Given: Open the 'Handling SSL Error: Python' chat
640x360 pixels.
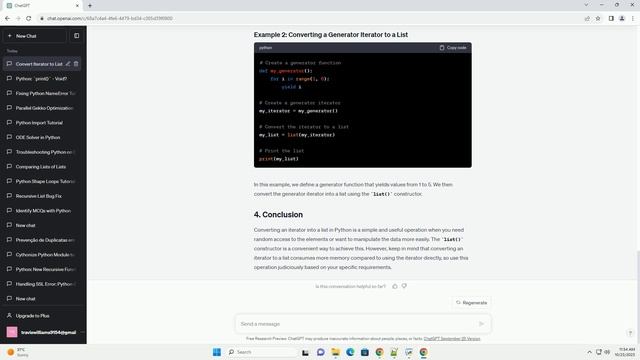Looking at the screenshot, I should [42, 284].
